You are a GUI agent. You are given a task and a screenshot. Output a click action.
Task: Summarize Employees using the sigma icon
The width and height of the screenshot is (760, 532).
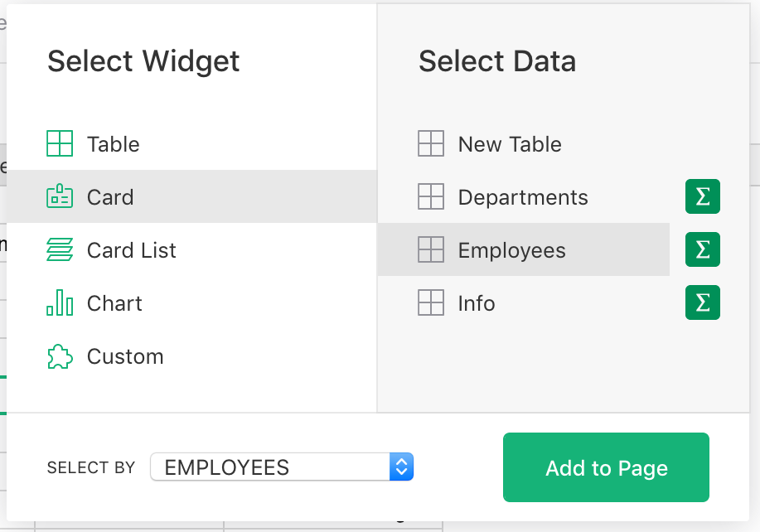tap(702, 249)
